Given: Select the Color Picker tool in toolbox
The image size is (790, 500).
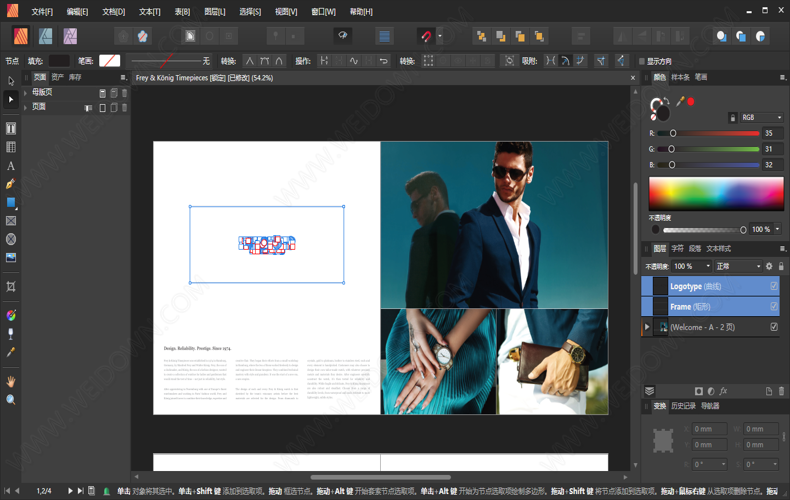Looking at the screenshot, I should [11, 352].
